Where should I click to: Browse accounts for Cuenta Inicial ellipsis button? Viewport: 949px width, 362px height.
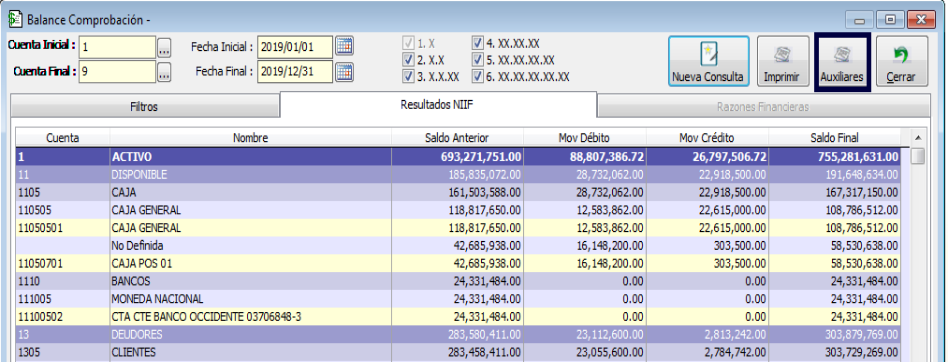click(x=164, y=47)
